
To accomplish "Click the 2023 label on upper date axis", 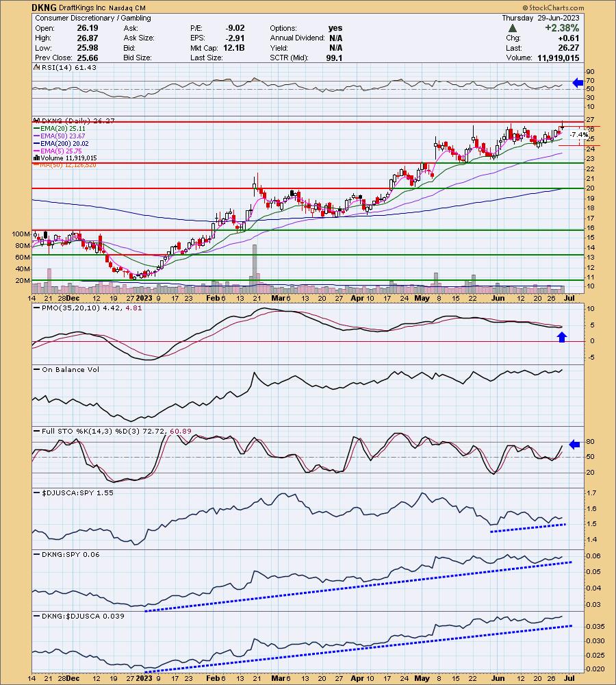I will 144,298.
